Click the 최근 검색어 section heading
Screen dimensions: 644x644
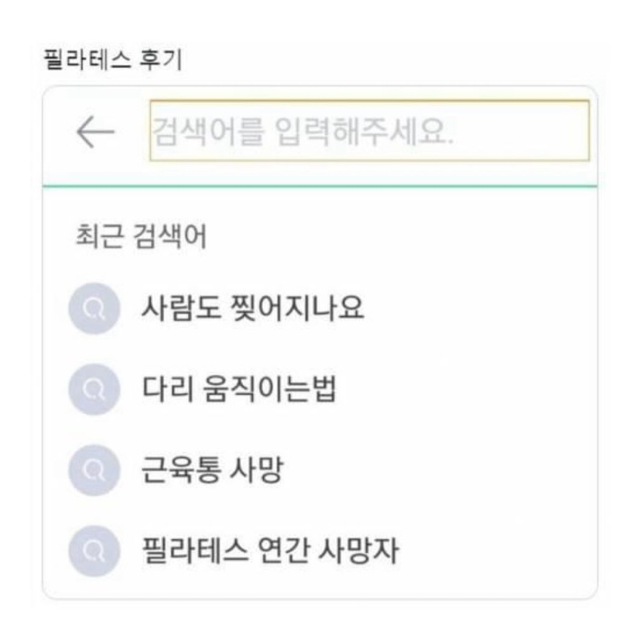coord(139,237)
